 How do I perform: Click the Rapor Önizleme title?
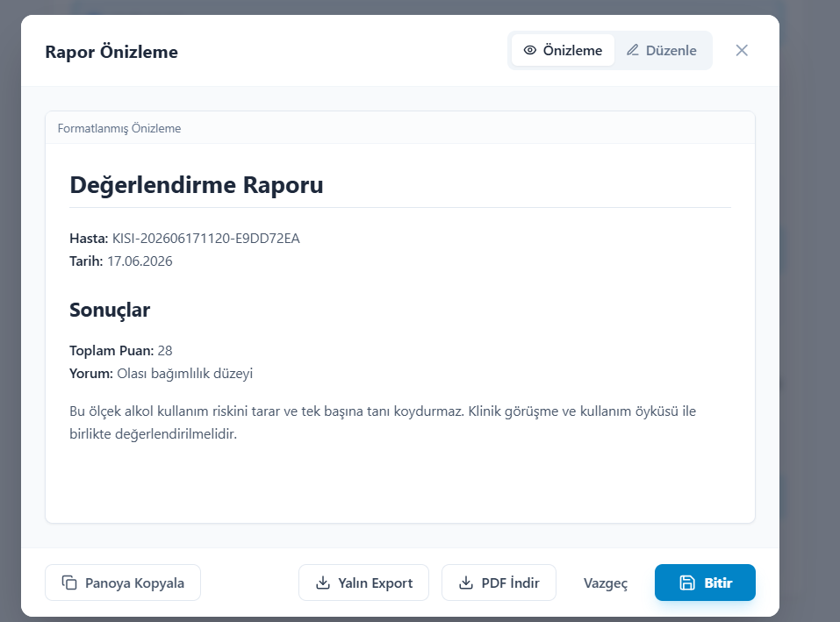111,52
